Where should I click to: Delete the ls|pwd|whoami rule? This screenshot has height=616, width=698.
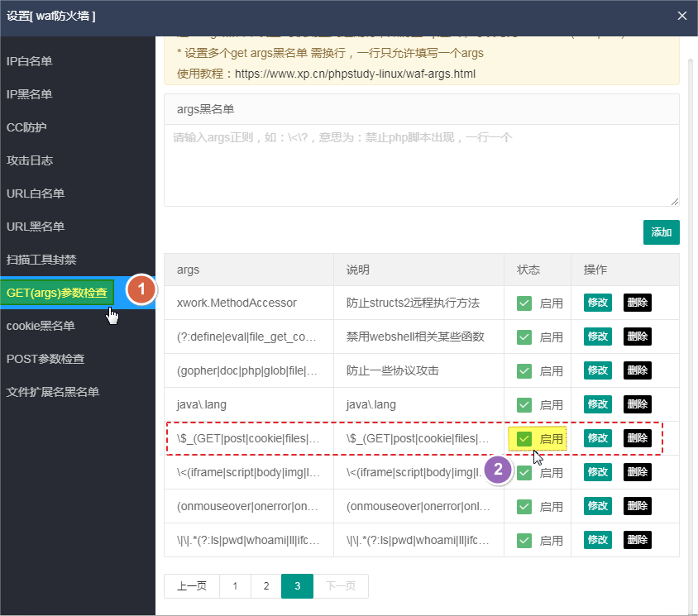point(637,540)
